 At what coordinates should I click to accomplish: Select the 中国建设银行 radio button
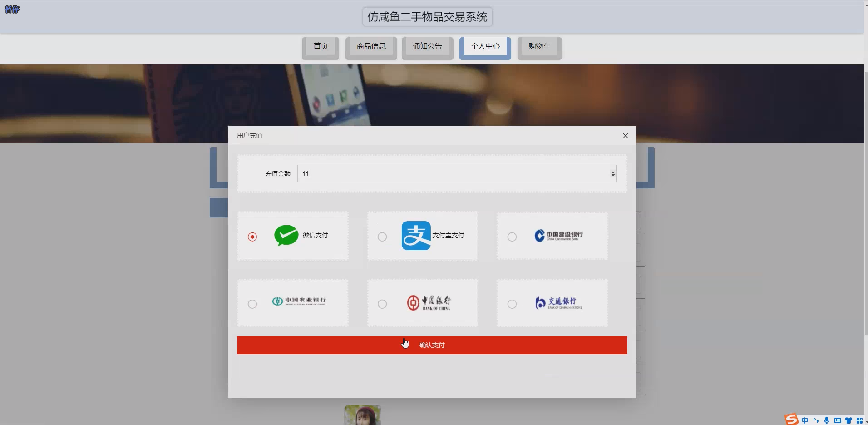pyautogui.click(x=512, y=237)
